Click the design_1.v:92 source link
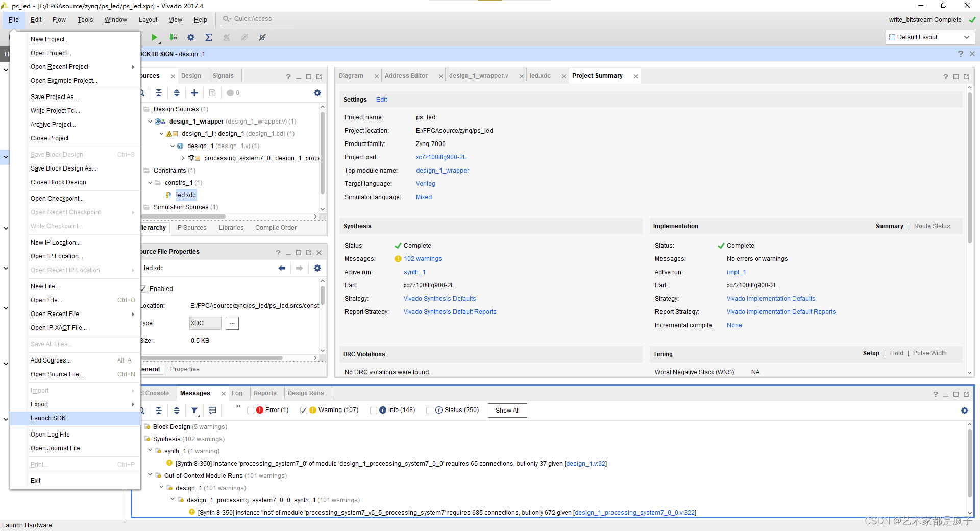 [586, 464]
